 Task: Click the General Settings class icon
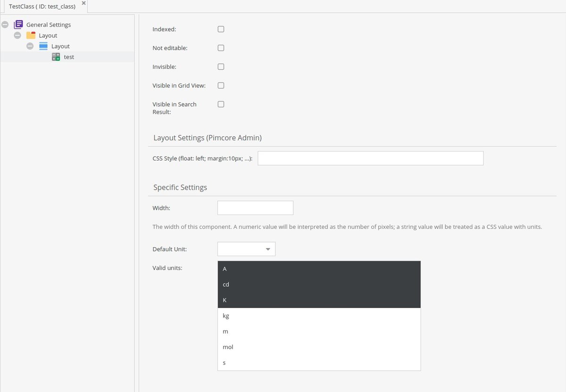point(18,24)
